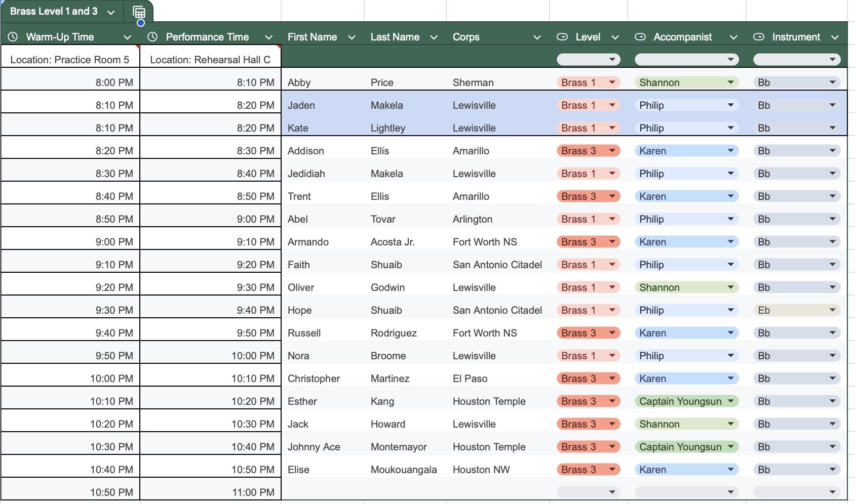Open Instrument column options arrow
Screen dimensions: 855x504
(835, 37)
